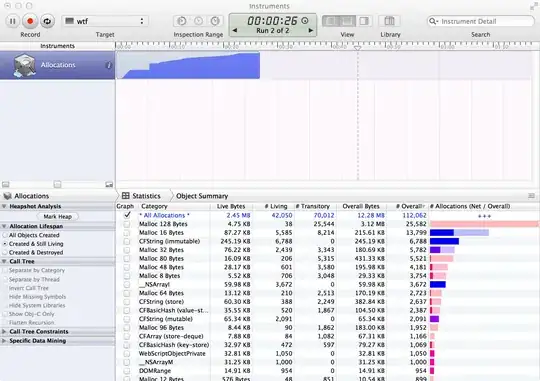Select the Allocations instrument in track list

tap(58, 65)
